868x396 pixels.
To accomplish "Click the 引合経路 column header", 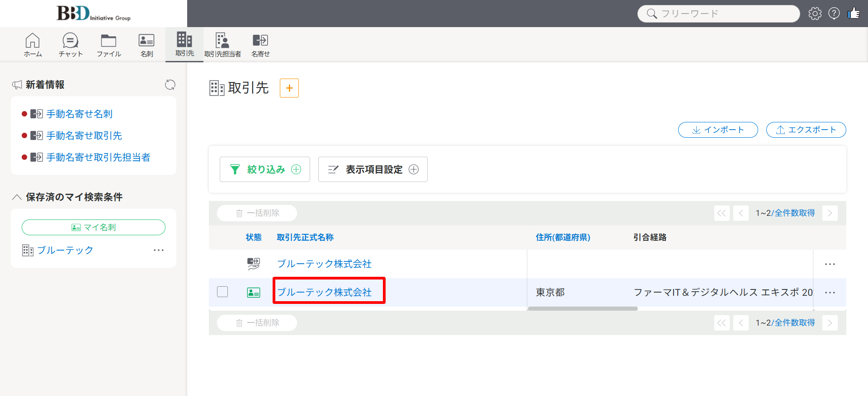I will tap(650, 238).
